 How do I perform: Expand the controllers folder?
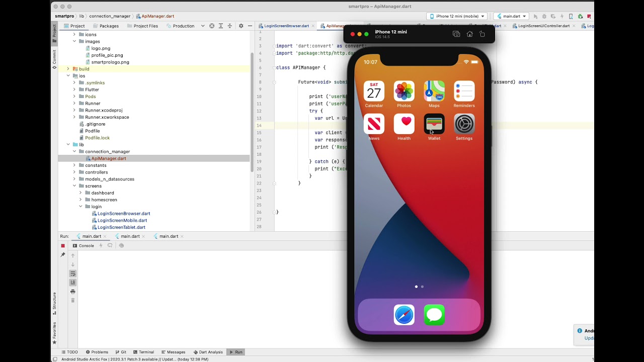tap(74, 172)
